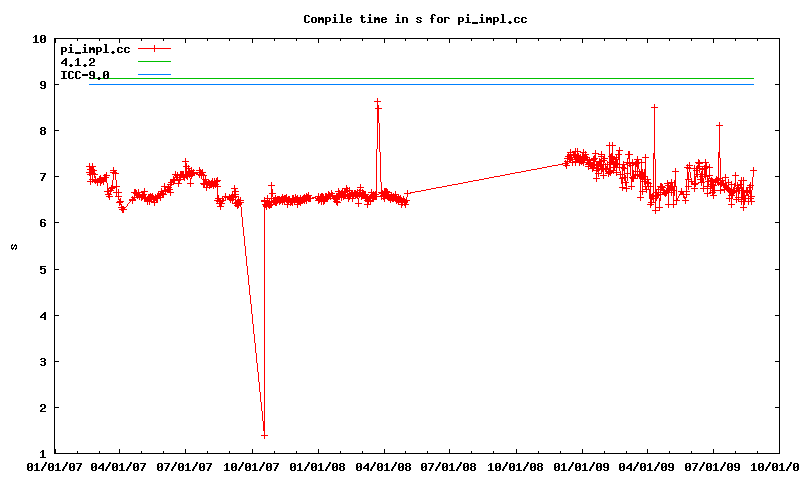Select the pi_impl.cc legend label
Screen dimensions: 800x480
point(95,49)
